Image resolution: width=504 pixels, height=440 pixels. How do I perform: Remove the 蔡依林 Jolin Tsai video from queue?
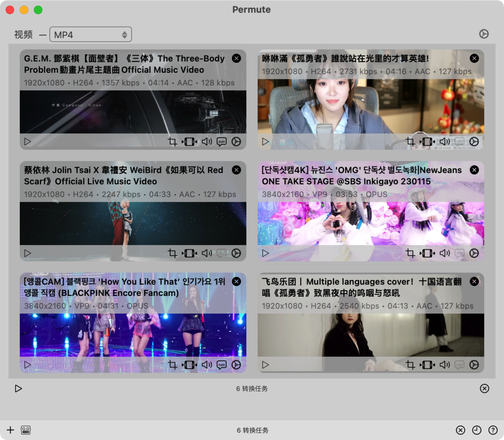(236, 170)
